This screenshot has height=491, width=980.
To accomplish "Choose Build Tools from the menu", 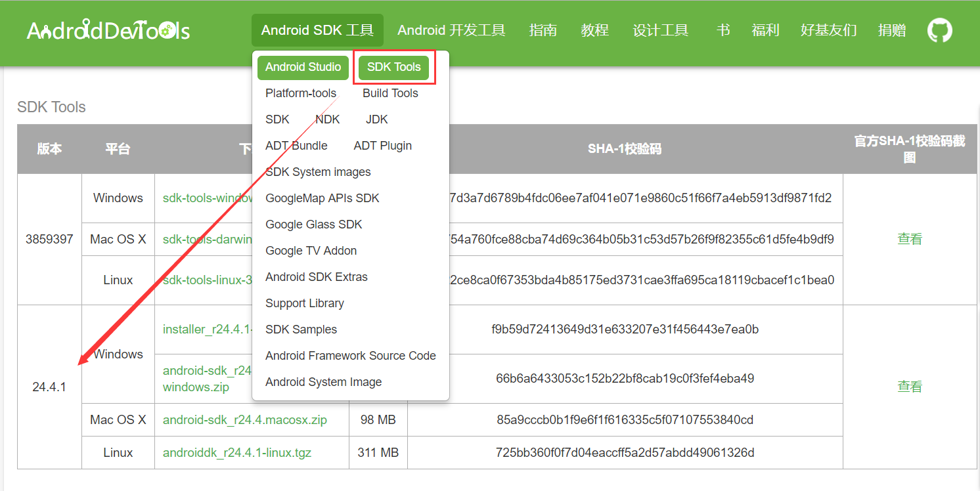I will [390, 93].
